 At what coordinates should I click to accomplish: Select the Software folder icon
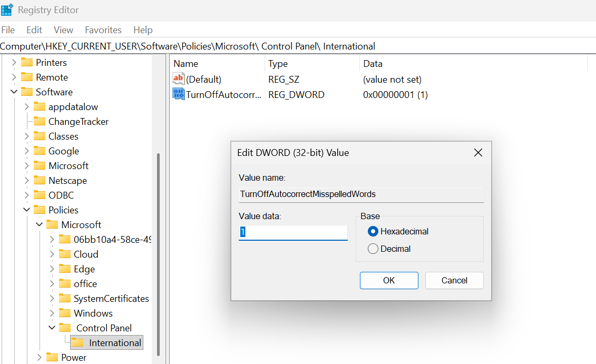click(26, 92)
